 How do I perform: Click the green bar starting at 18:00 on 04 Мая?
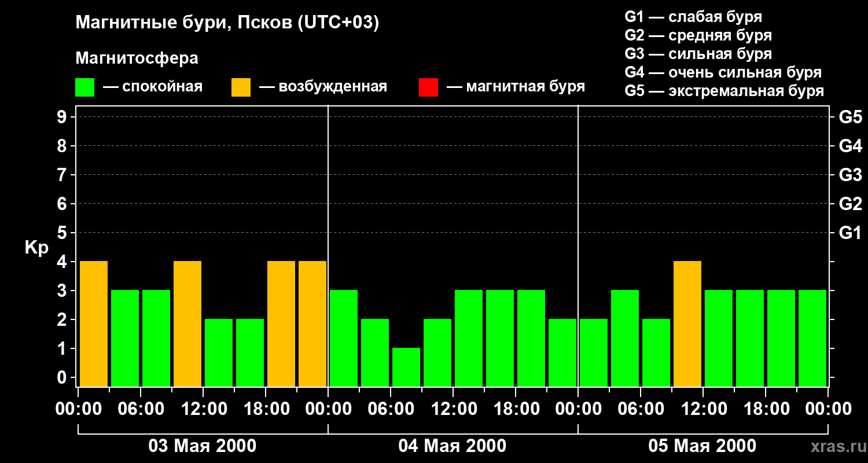point(531,338)
